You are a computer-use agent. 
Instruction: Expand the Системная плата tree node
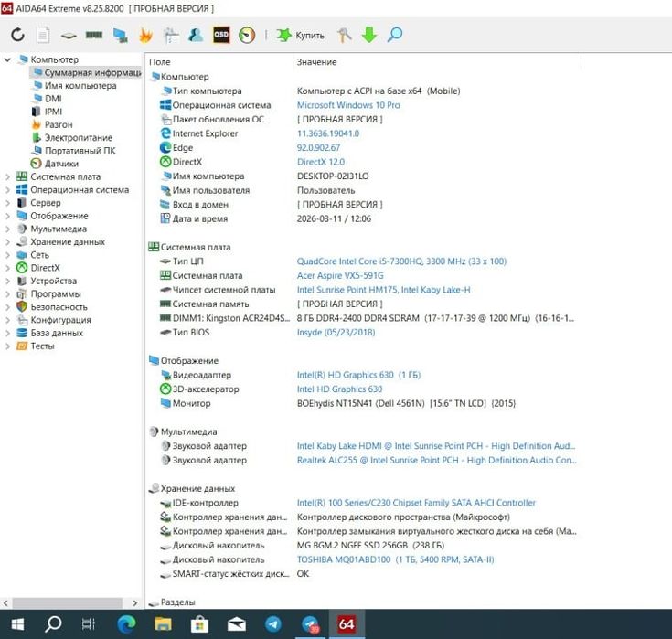click(x=7, y=176)
